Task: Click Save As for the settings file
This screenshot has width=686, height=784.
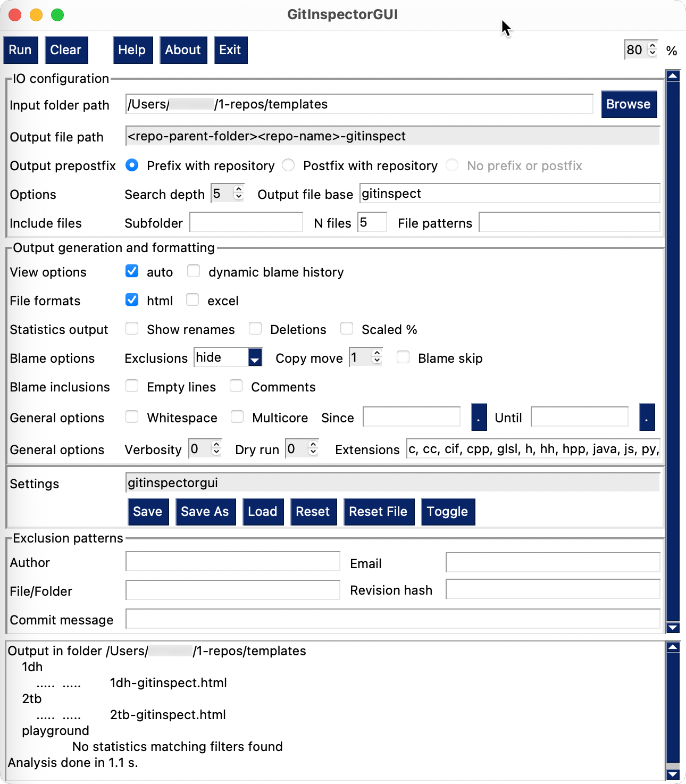Action: (205, 512)
